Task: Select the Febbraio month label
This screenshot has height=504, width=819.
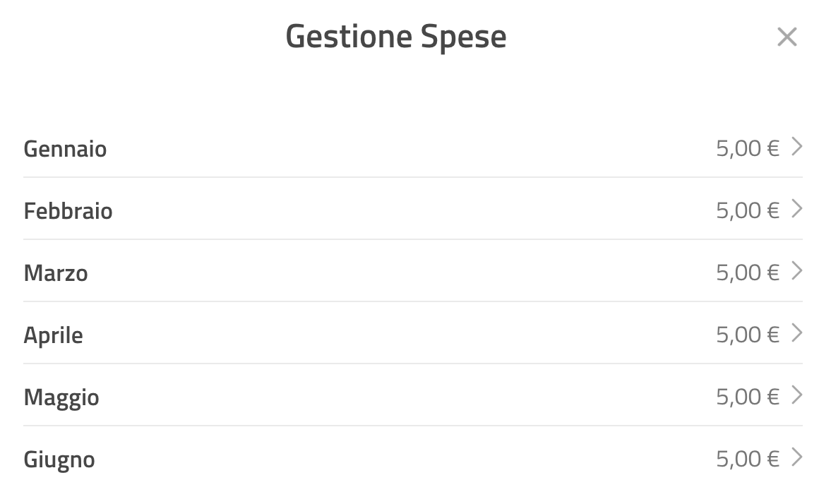Action: coord(68,211)
